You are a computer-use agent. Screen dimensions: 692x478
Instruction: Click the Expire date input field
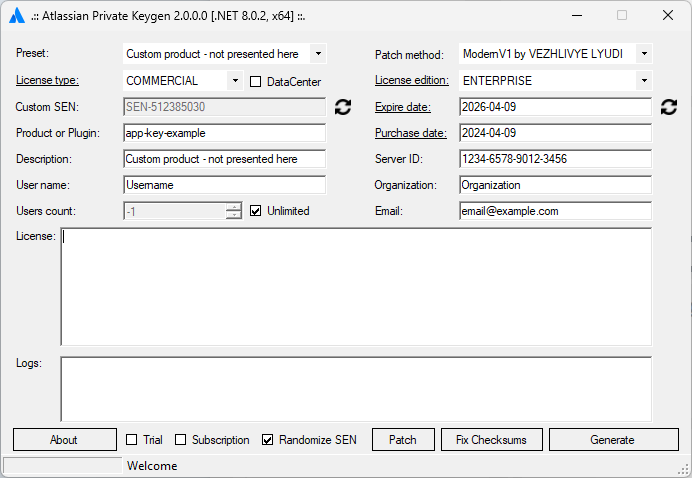pyautogui.click(x=555, y=107)
